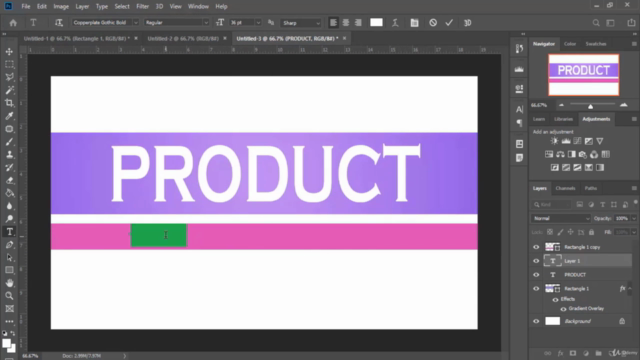The width and height of the screenshot is (640, 360).
Task: Collapse Rectangle 1 layer effects
Action: (630, 289)
